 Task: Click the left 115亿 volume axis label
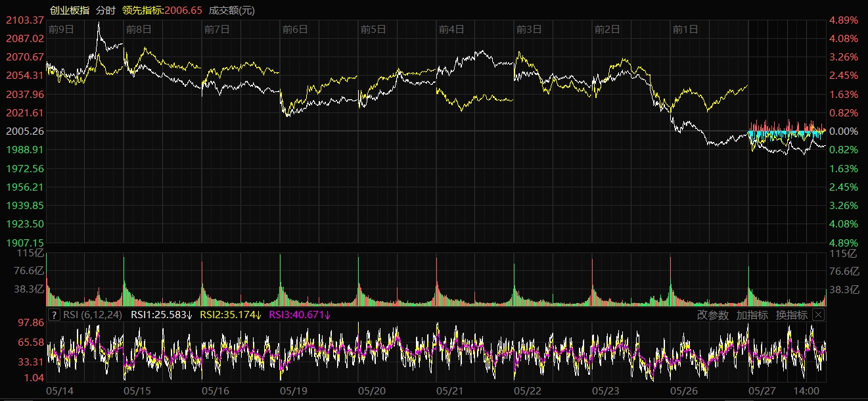[30, 253]
